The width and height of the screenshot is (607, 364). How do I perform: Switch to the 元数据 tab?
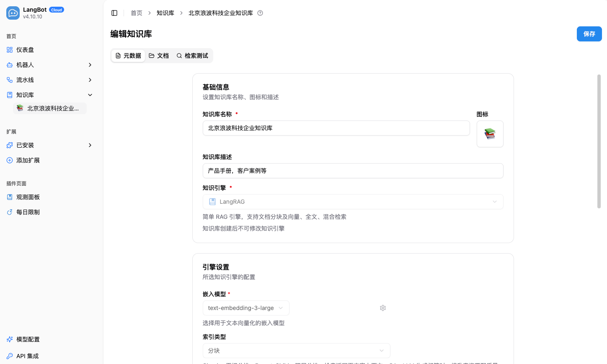click(128, 56)
